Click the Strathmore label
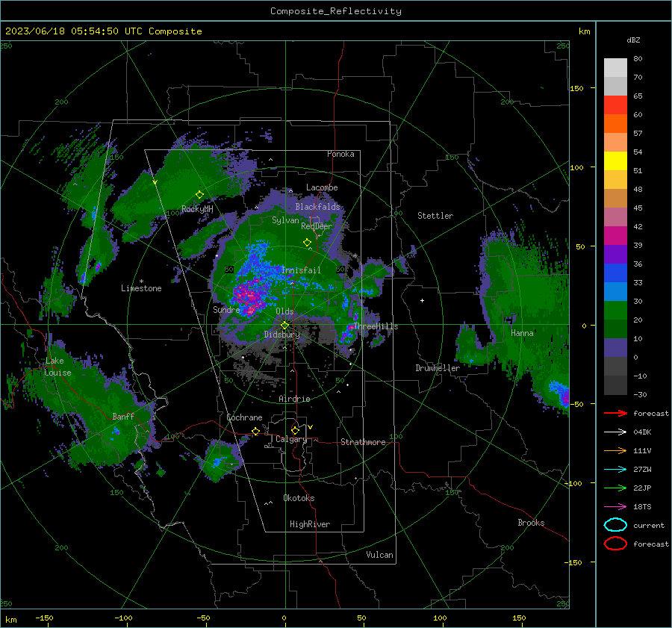 [x=363, y=442]
